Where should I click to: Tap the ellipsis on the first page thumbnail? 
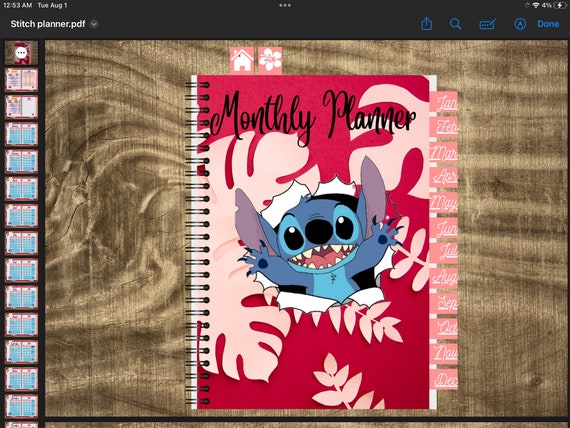(21, 53)
